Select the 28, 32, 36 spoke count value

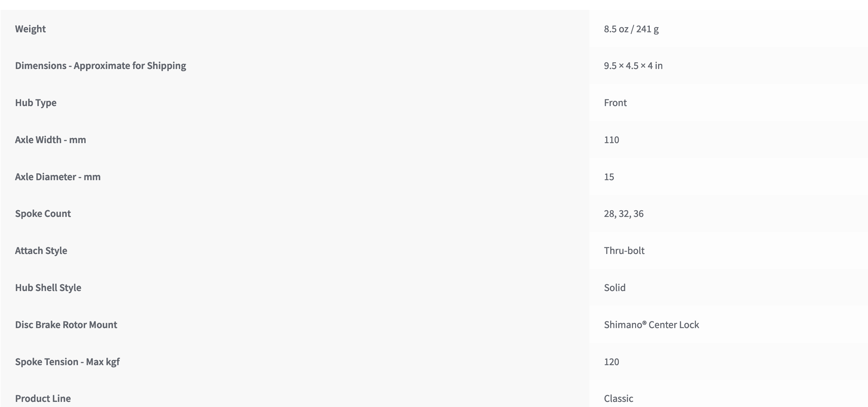pos(624,214)
